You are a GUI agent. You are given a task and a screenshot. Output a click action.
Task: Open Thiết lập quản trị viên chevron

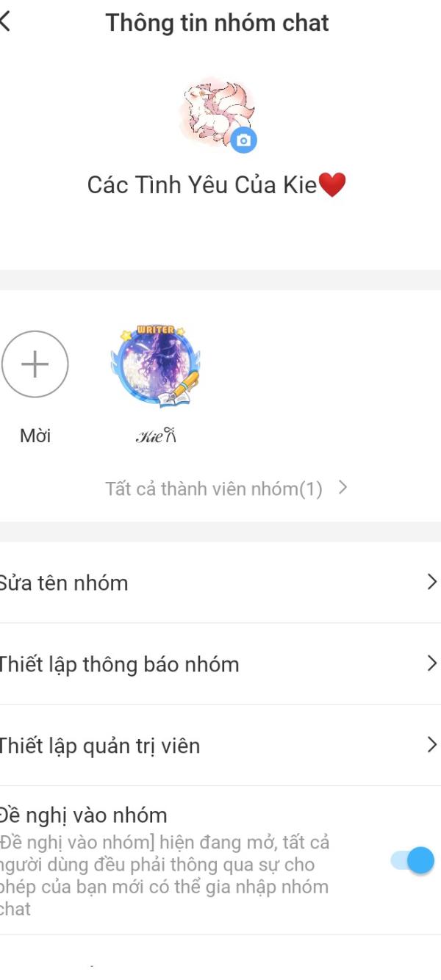coord(431,745)
